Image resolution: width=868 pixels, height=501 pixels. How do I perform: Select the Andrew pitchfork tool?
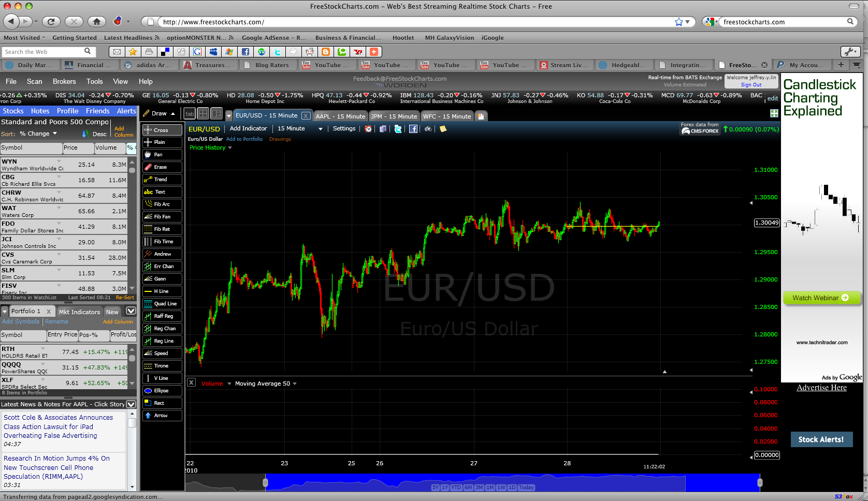(x=162, y=254)
